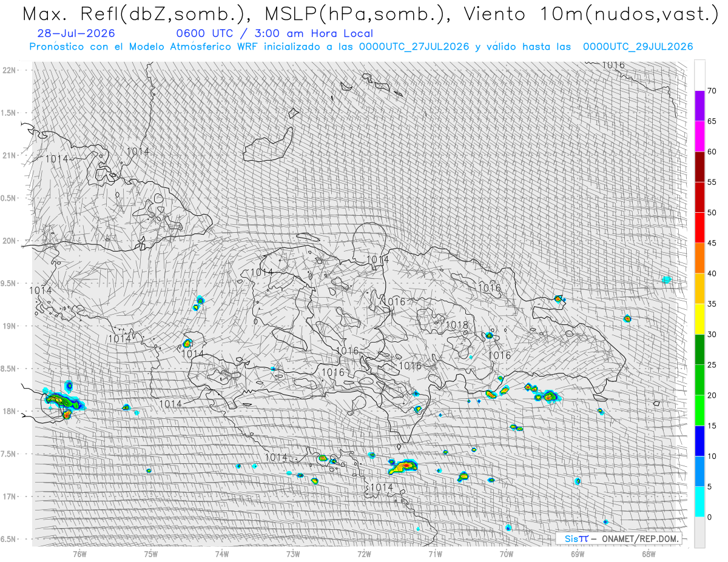728x562 pixels.
Task: Click the colorbar tick label 65
Action: (712, 121)
